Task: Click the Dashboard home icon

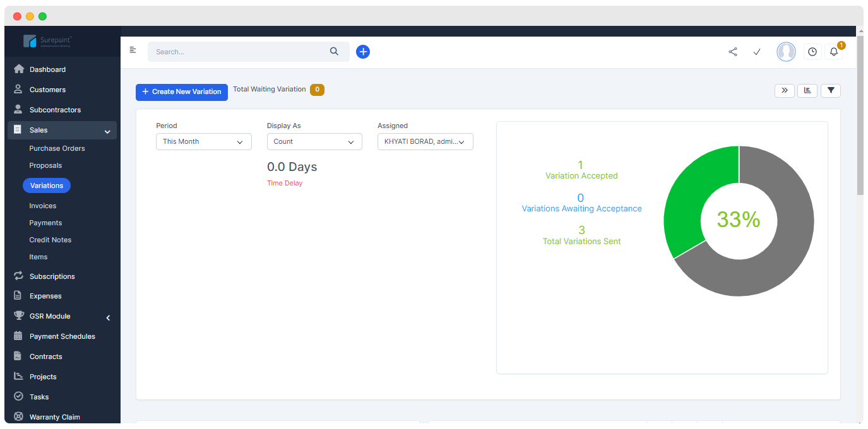Action: 19,69
